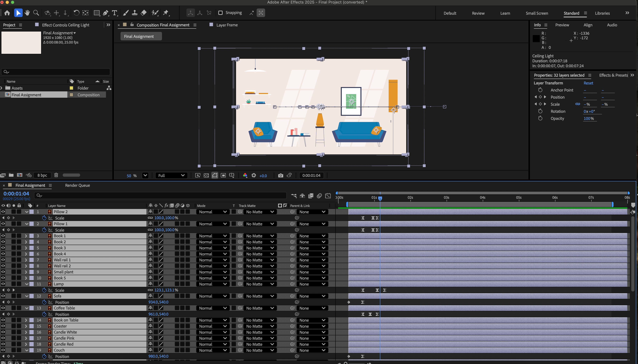
Task: Click the timeline timecode 0:00:01:04
Action: point(16,194)
